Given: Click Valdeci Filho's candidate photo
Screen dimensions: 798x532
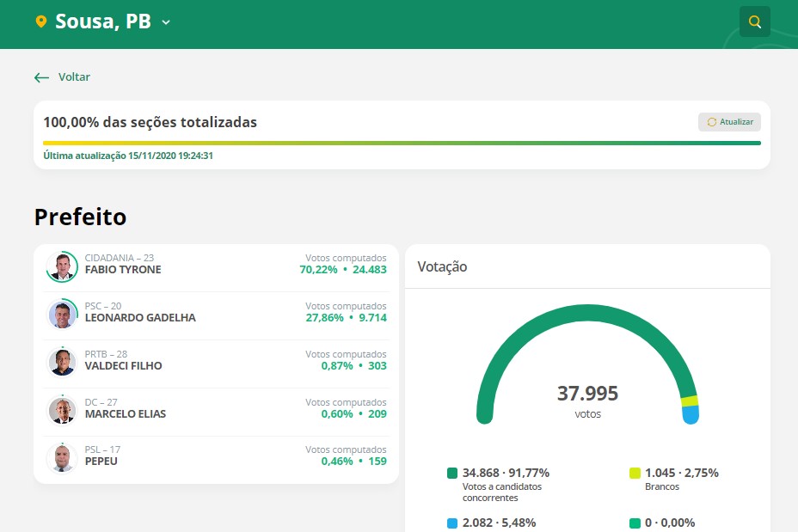Looking at the screenshot, I should (x=62, y=363).
